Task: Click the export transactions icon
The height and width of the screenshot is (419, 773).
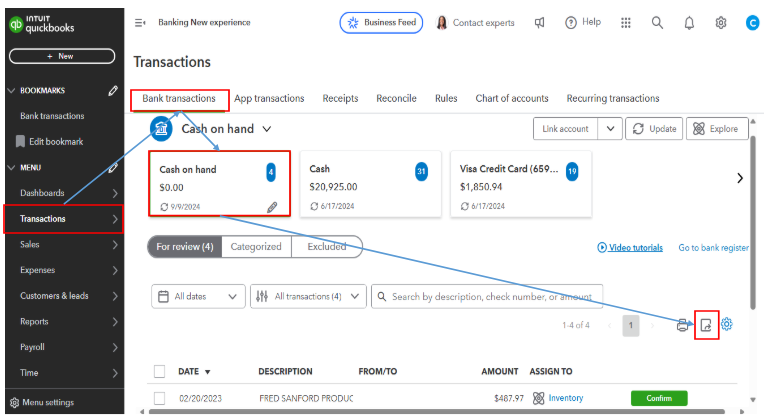Action: (x=706, y=325)
